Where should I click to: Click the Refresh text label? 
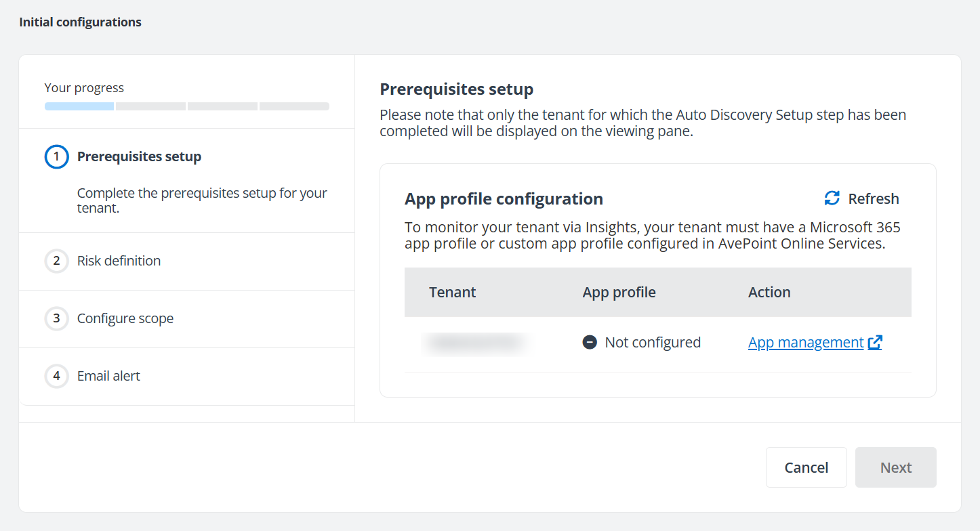pyautogui.click(x=874, y=198)
